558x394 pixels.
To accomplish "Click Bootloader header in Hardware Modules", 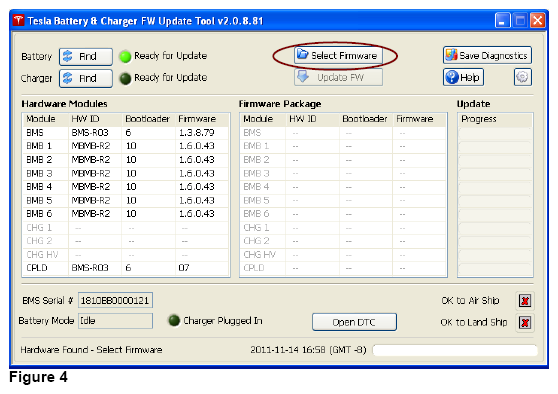I will pos(147,119).
